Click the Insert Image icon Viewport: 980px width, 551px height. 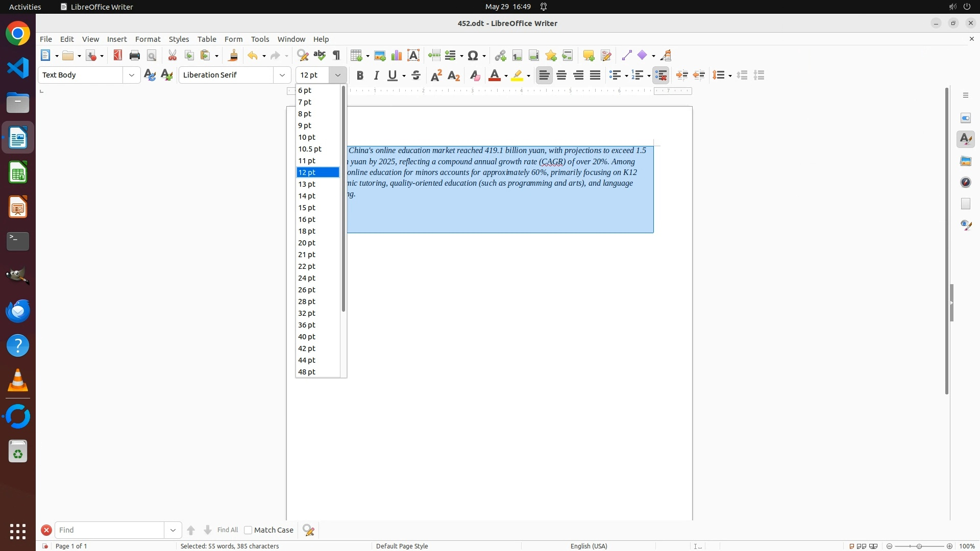coord(380,56)
